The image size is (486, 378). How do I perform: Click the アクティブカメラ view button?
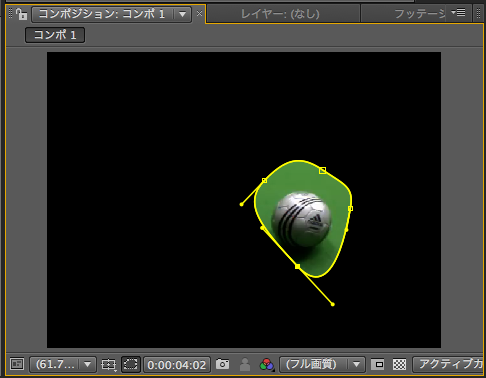coord(448,364)
